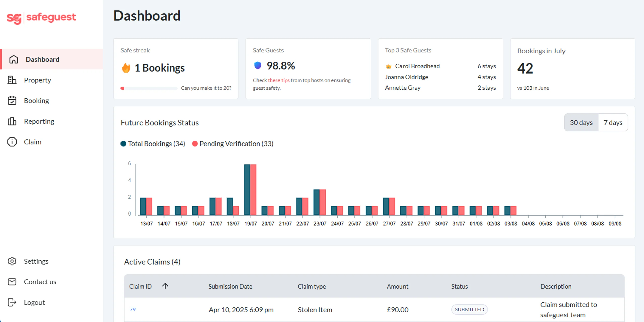
Task: Click the Dashboard home icon
Action: (14, 59)
